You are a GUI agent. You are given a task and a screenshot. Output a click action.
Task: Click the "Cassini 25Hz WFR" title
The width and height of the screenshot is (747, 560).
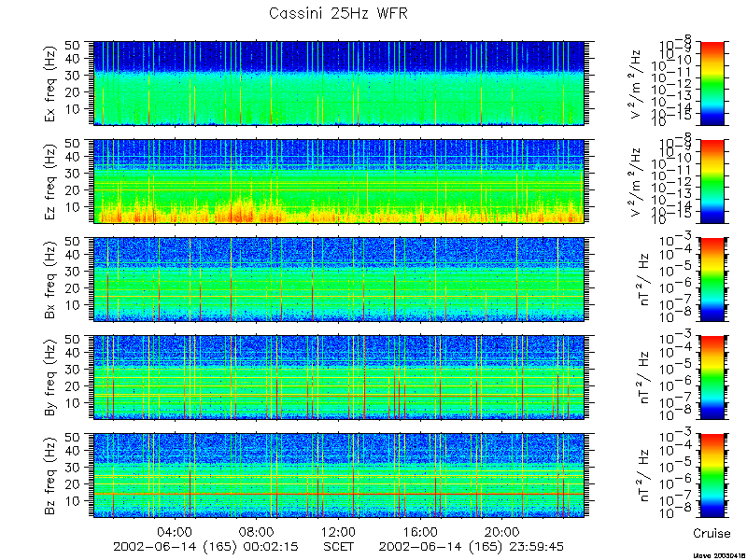(338, 13)
